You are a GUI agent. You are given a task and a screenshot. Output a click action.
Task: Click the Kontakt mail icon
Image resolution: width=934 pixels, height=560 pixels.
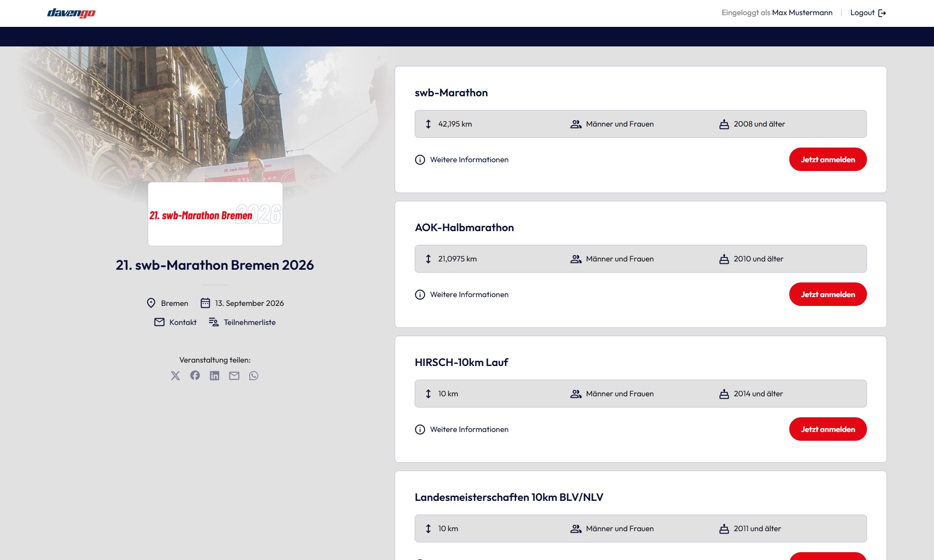click(159, 322)
